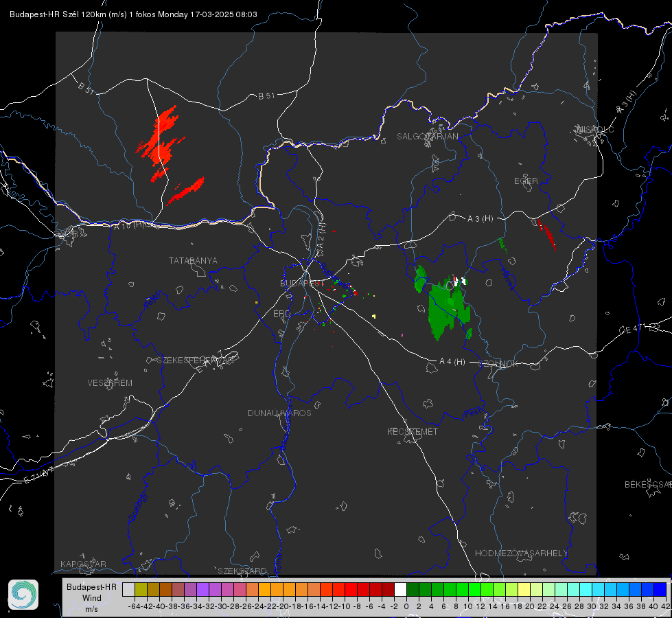Pick the yellow legend swatch between 18 and 20
This screenshot has width=672, height=618.
524,589
